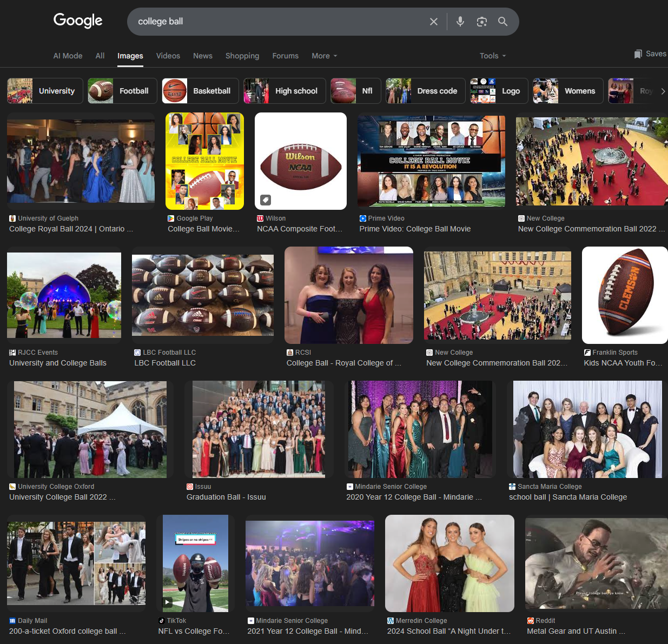This screenshot has width=668, height=644.
Task: Click the video play badge on TikTok result
Action: tap(168, 602)
